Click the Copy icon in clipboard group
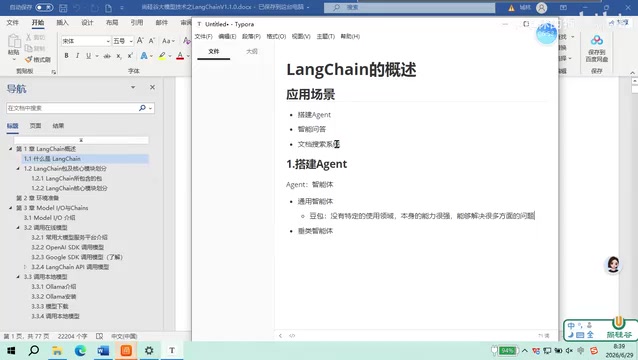The width and height of the screenshot is (638, 360). click(28, 48)
